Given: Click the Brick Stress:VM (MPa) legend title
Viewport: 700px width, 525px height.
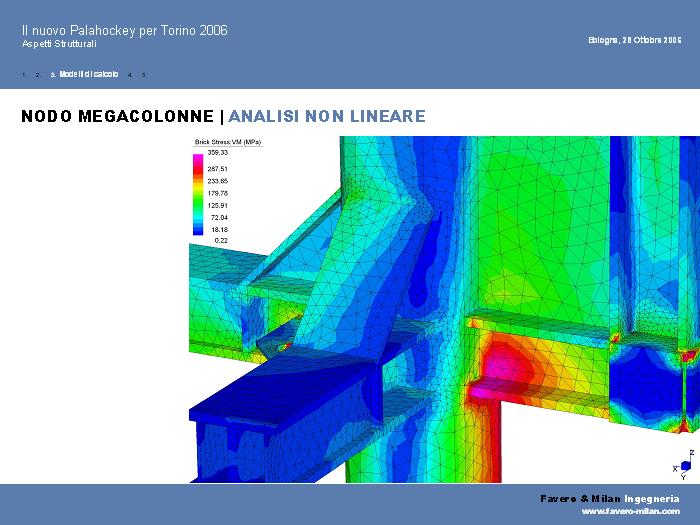Looking at the screenshot, I should coord(227,142).
